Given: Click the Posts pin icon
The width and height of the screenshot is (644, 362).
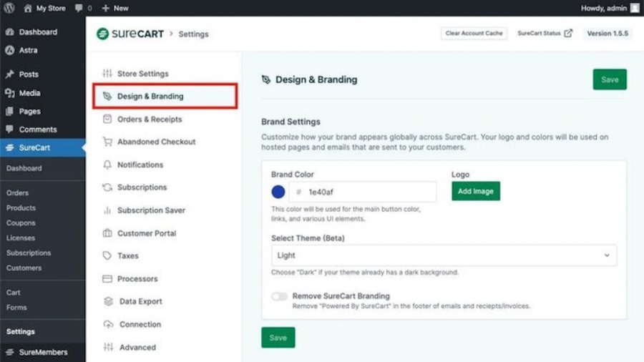Looking at the screenshot, I should pos(10,74).
